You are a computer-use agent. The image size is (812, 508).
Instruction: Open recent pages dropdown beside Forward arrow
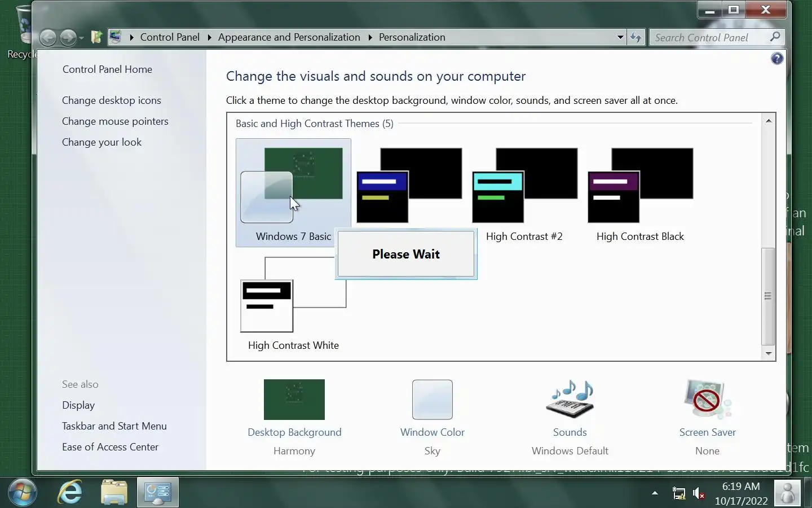(82, 38)
